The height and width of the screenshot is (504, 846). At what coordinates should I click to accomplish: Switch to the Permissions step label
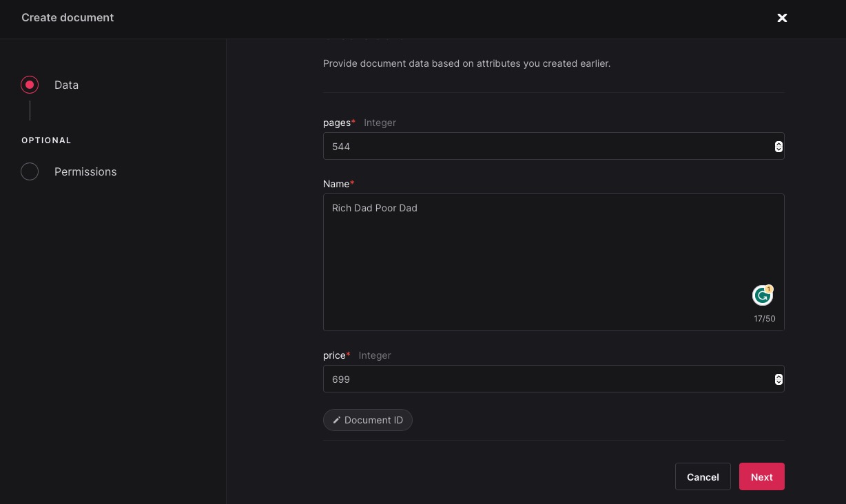(85, 171)
